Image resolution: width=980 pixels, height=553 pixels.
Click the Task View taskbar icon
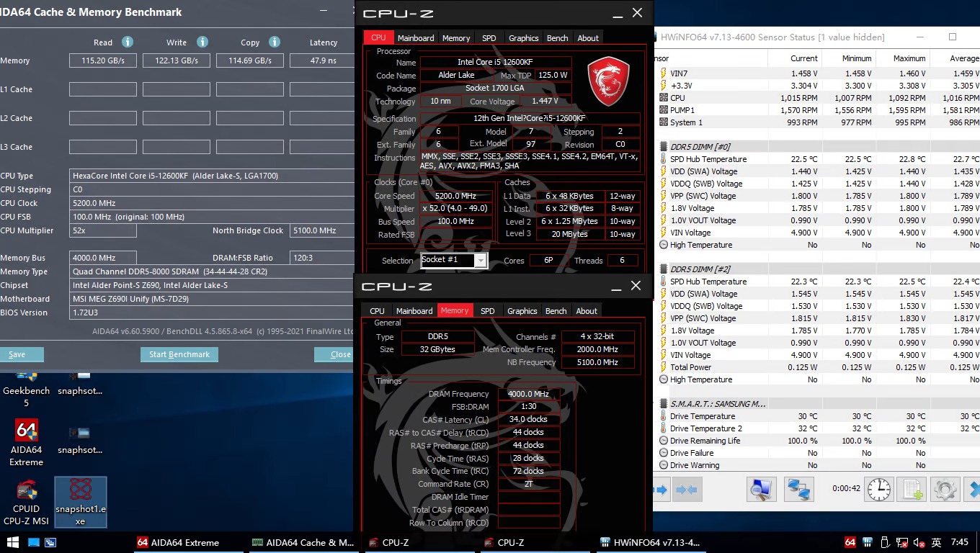[50, 542]
